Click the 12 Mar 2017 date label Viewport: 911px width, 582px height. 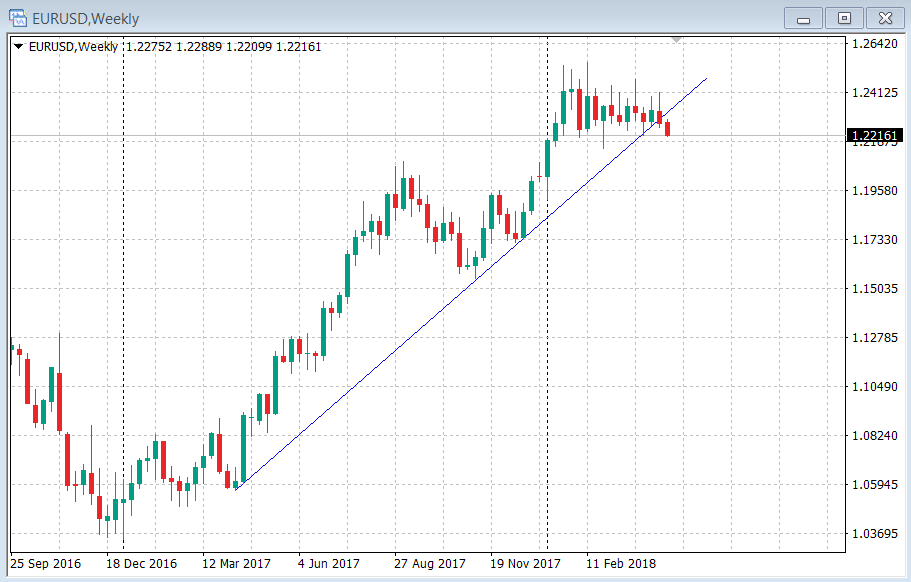click(x=236, y=563)
